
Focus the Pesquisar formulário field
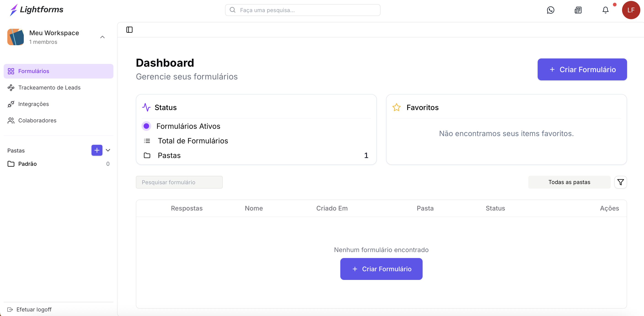pyautogui.click(x=179, y=182)
